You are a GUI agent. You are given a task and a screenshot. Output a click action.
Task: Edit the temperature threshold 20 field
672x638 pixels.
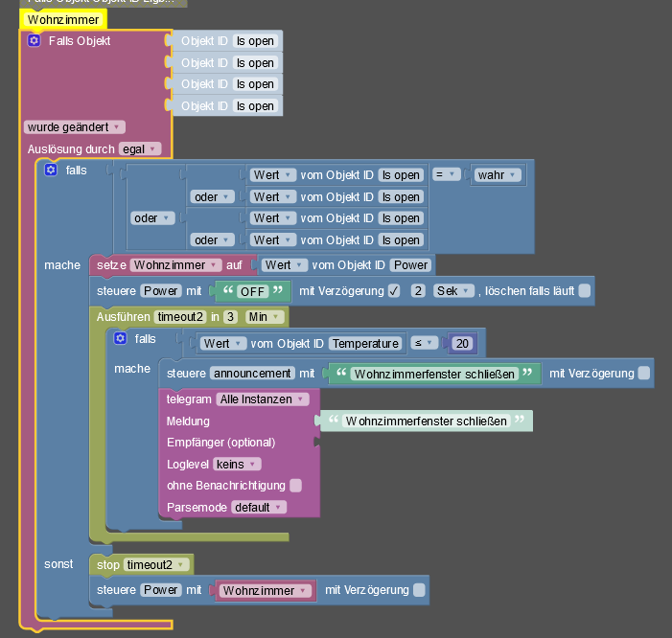coord(462,343)
